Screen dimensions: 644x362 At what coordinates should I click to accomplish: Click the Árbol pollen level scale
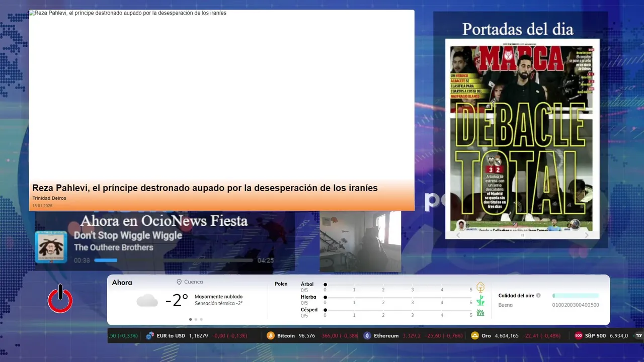398,285
